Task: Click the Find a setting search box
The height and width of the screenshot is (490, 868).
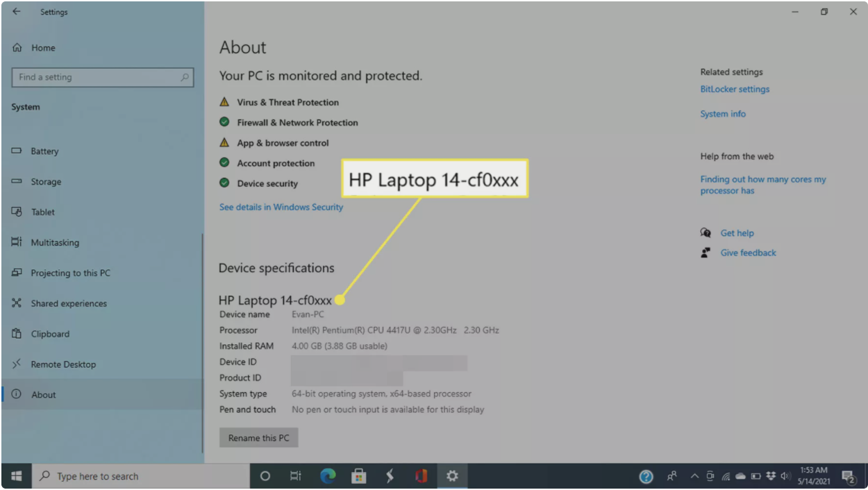Action: pos(102,77)
